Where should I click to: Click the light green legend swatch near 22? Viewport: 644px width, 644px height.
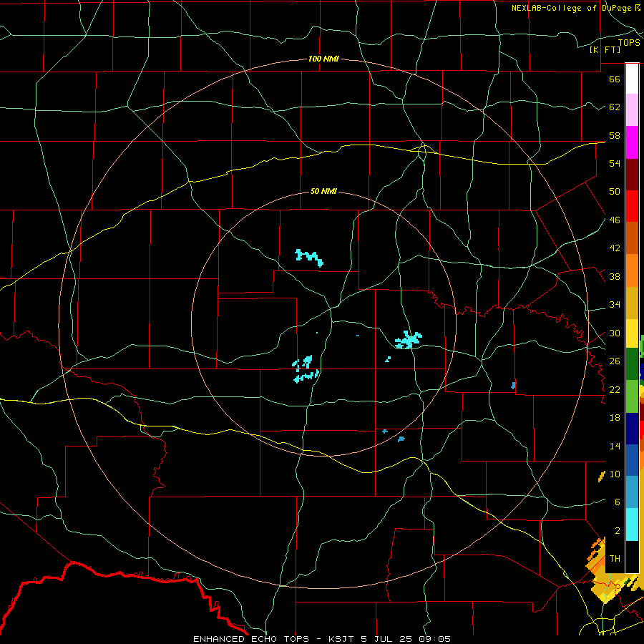[632, 396]
